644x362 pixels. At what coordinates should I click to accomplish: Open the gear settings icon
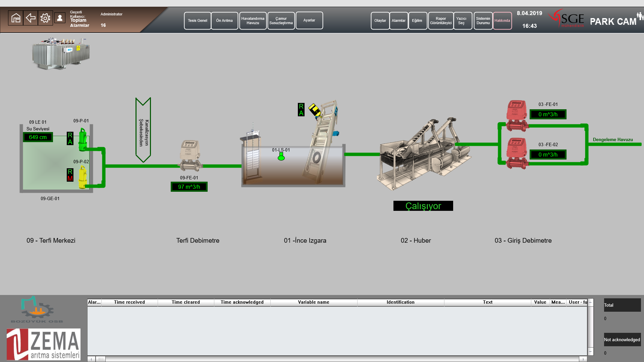45,18
